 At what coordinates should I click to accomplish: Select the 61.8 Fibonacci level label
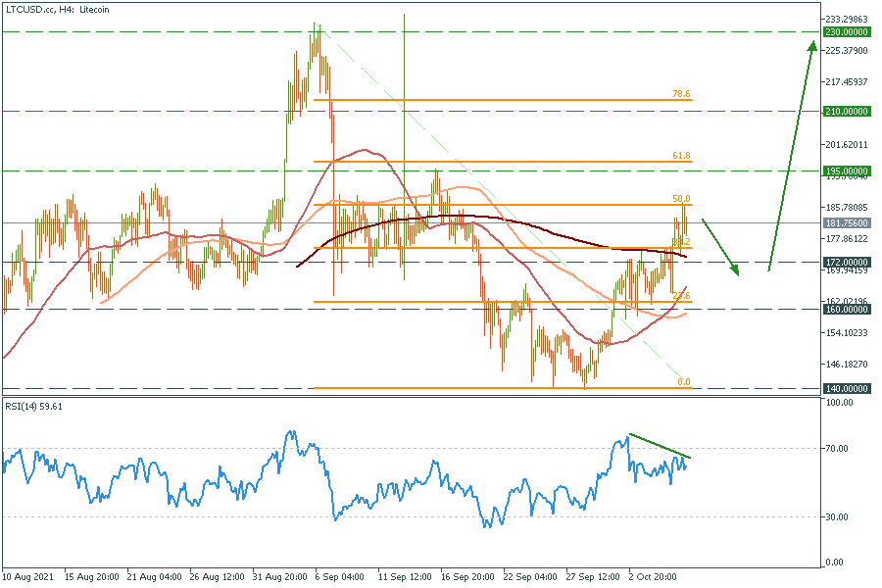tap(681, 155)
